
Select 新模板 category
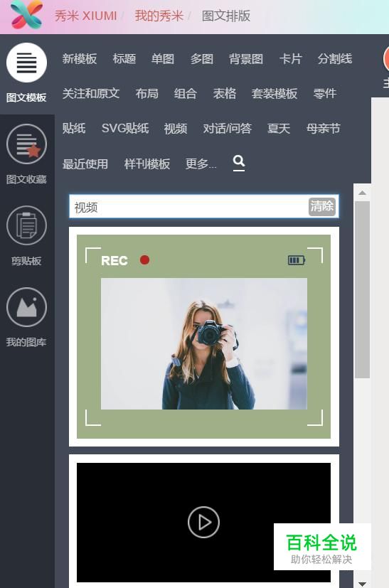(x=80, y=58)
